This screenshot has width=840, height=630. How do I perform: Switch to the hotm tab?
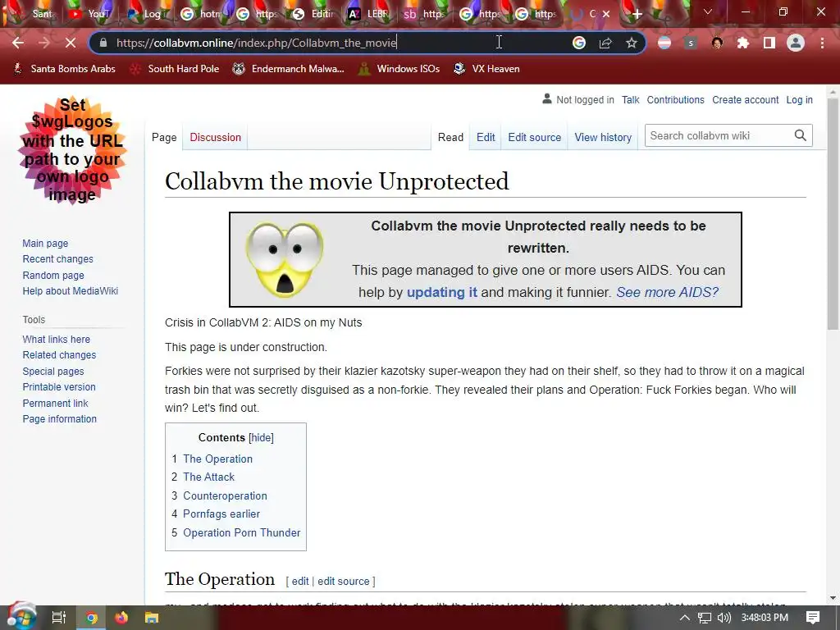pos(202,14)
